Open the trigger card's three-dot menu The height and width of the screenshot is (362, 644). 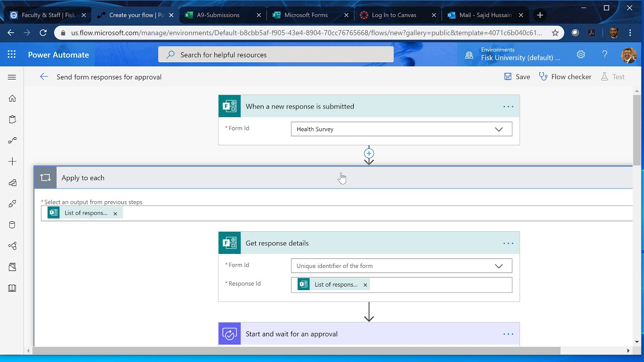pos(508,107)
